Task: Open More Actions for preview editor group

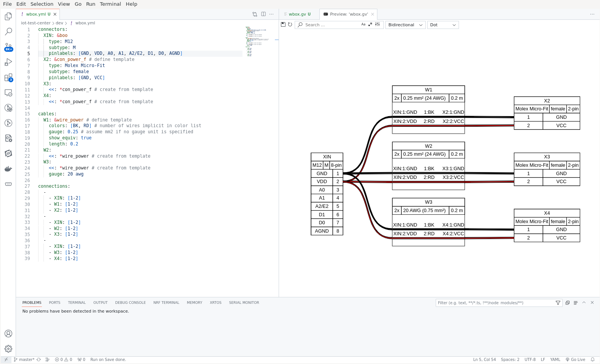Action: (x=592, y=14)
